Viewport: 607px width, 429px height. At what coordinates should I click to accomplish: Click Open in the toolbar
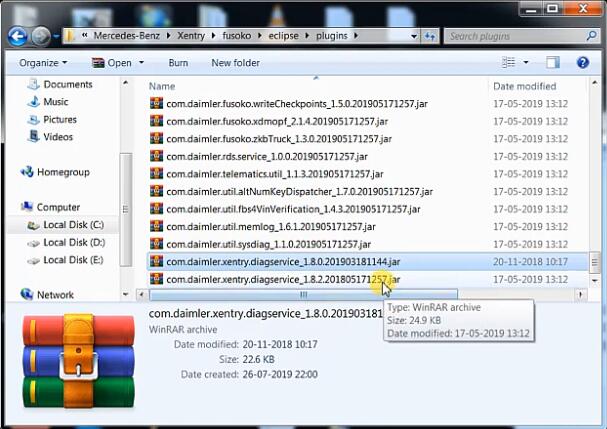coord(112,63)
